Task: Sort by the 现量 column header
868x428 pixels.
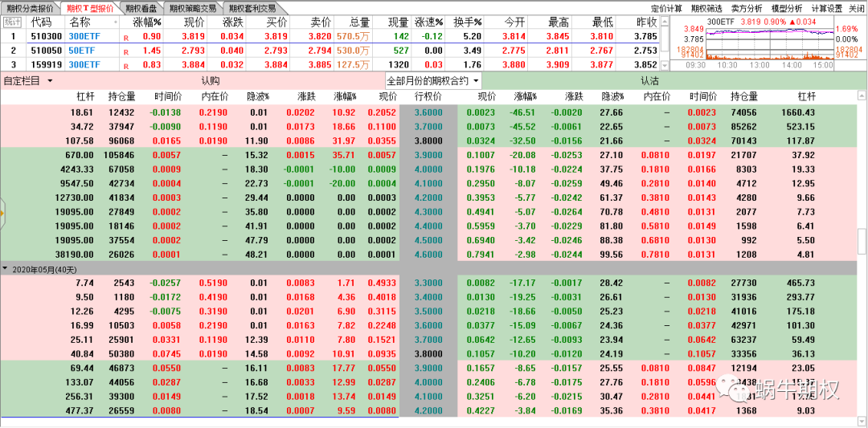Action: click(x=398, y=22)
